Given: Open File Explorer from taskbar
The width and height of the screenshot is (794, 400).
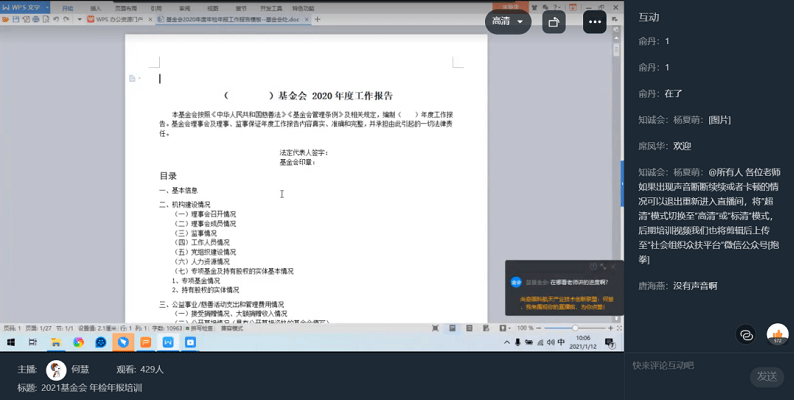Looking at the screenshot, I should pos(56,342).
